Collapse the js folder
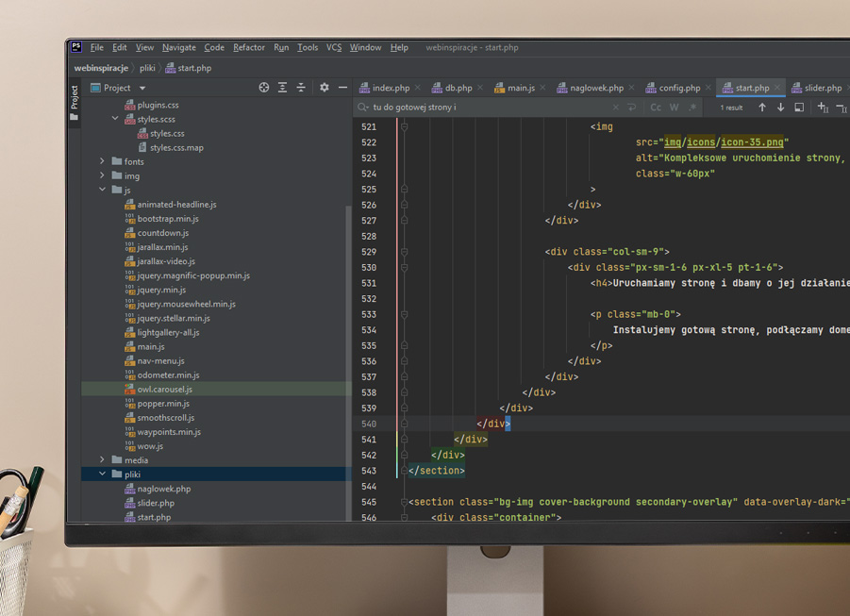This screenshot has width=850, height=616. click(102, 190)
